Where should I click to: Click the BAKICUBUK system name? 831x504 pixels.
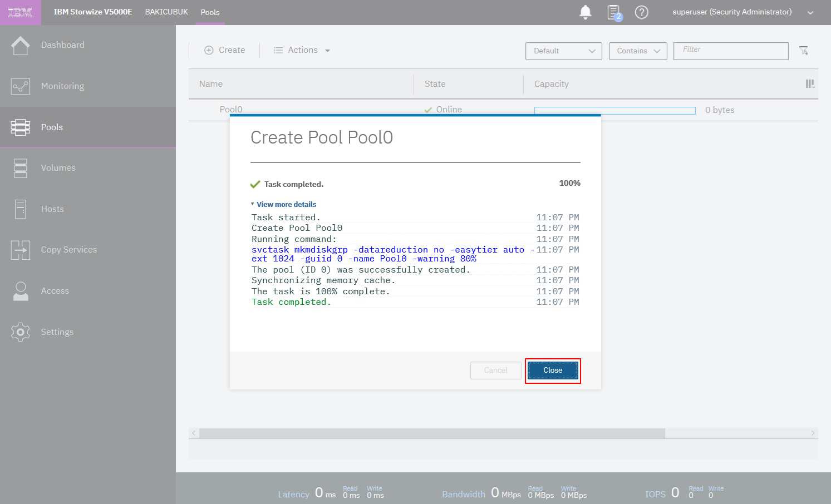[x=166, y=12]
